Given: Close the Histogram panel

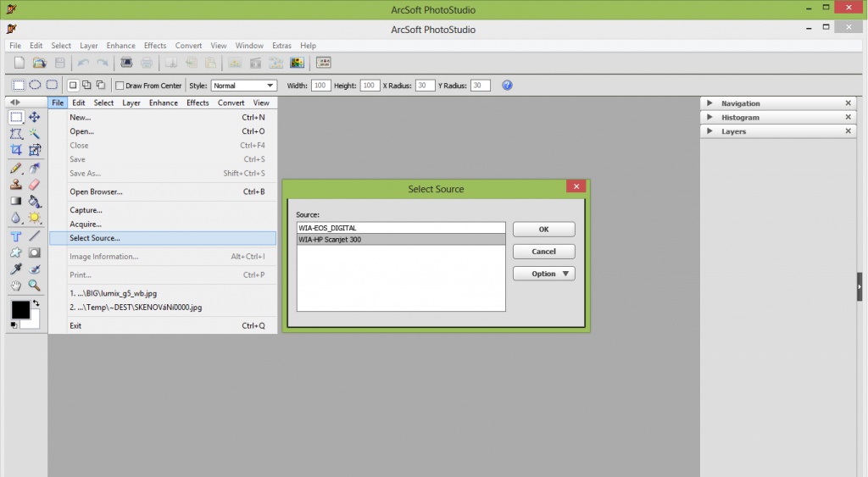Looking at the screenshot, I should coord(848,117).
